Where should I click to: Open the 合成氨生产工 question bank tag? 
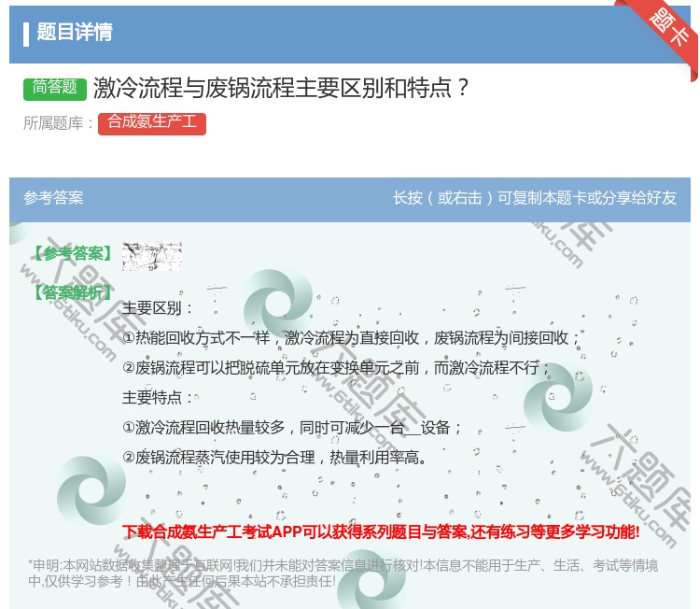(x=152, y=123)
